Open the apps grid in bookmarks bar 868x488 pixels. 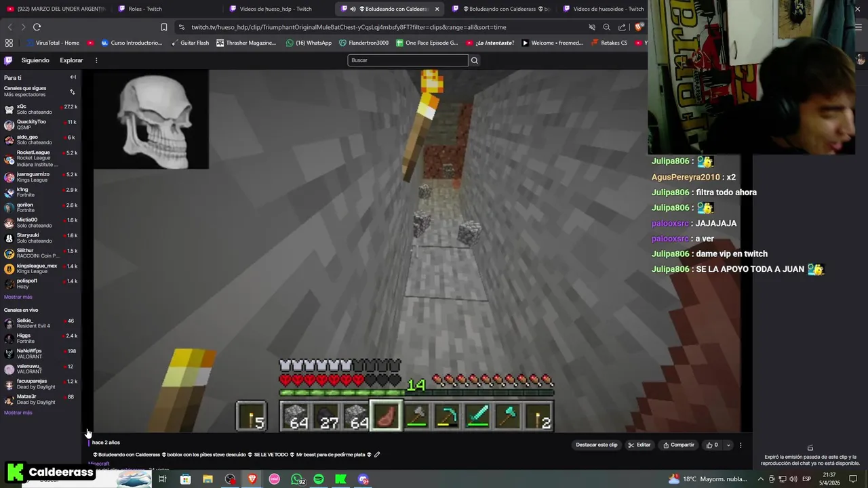coord(9,43)
